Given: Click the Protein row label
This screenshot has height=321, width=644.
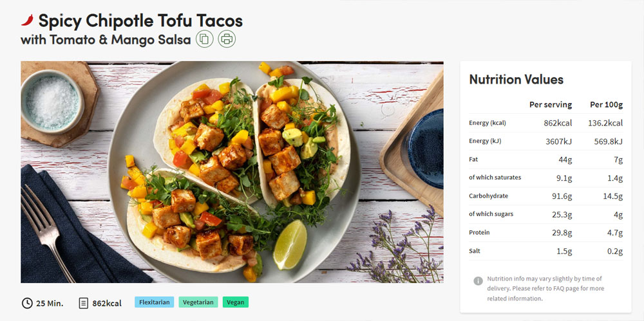Looking at the screenshot, I should point(479,232).
